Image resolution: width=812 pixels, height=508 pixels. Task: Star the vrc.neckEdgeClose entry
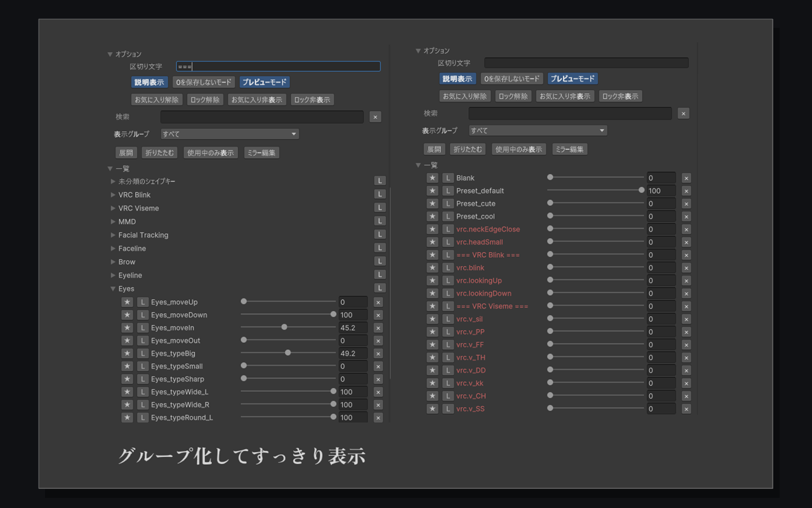pos(432,229)
